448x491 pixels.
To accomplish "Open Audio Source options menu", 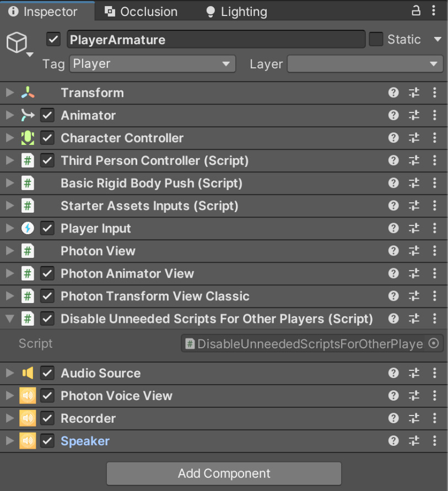I will (x=435, y=373).
